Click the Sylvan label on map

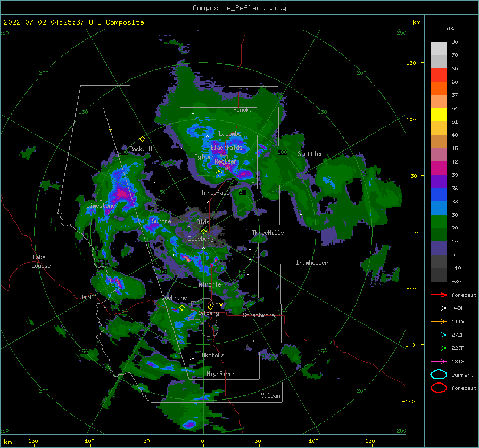click(x=204, y=157)
